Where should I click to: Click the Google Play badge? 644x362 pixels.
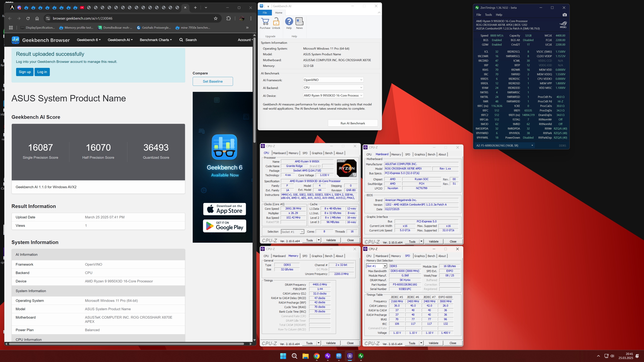pos(225,226)
